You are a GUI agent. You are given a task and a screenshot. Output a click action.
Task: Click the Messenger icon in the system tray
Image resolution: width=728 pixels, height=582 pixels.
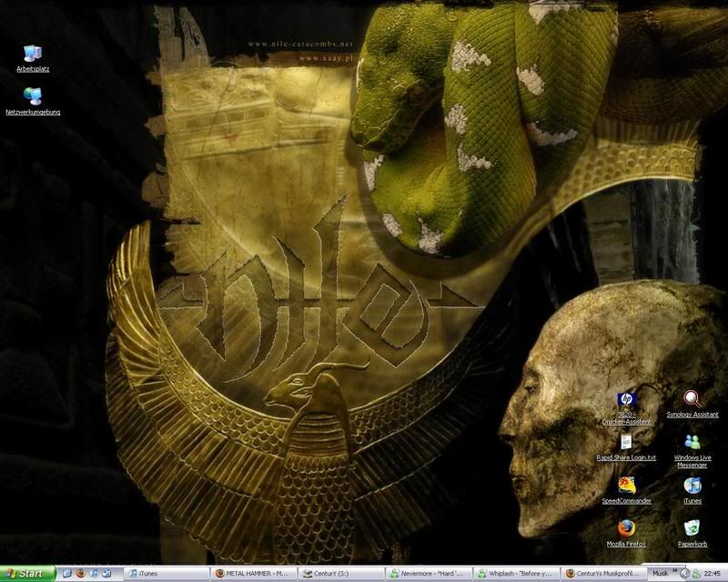[x=696, y=574]
